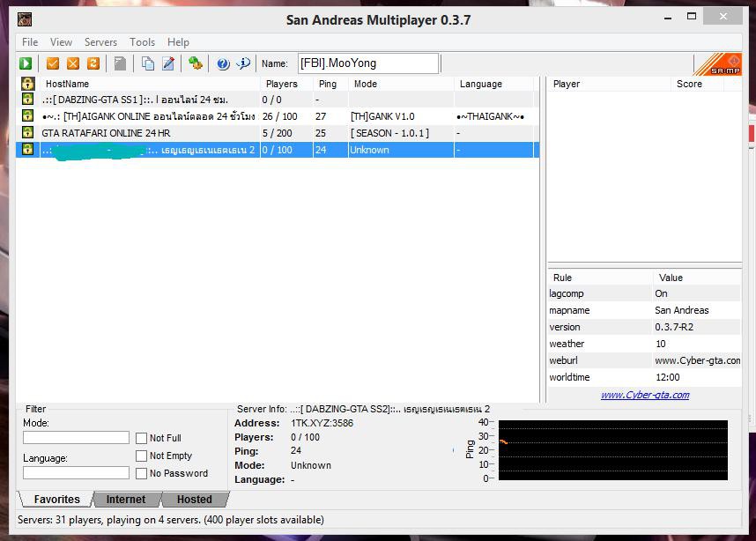Click the Copy Server Info icon
This screenshot has width=756, height=541.
point(147,63)
